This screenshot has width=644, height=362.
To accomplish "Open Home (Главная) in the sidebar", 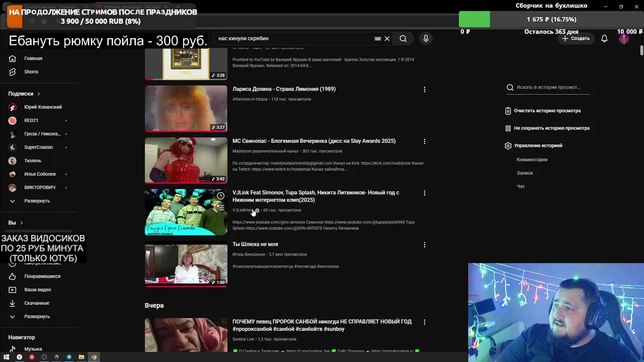I will click(33, 58).
